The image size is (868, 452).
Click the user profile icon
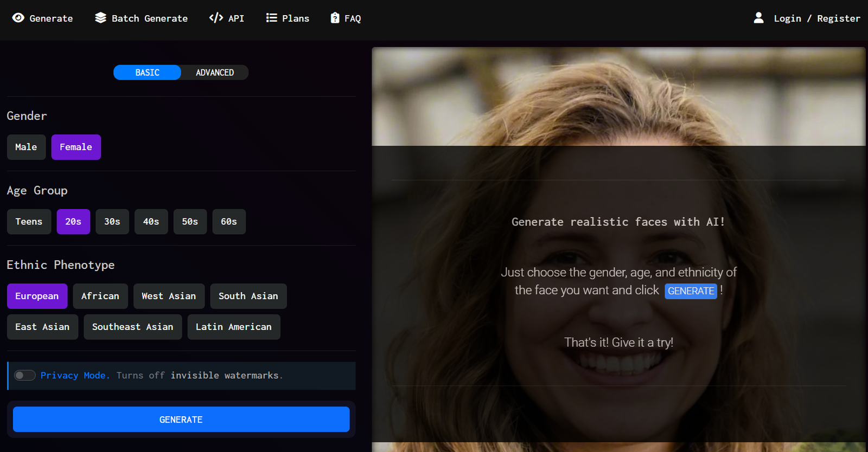[x=758, y=18]
